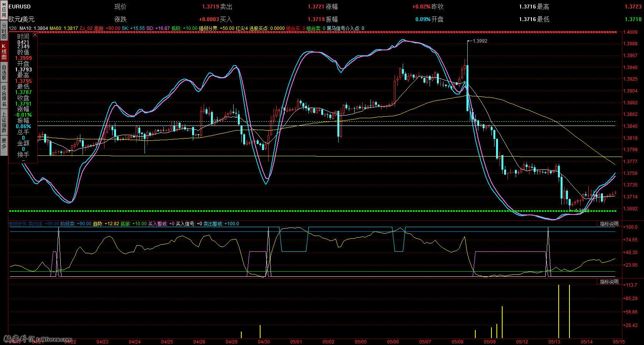Click the 低吸: +10.00 indicator label
The image size is (644, 345).
pyautogui.click(x=184, y=28)
